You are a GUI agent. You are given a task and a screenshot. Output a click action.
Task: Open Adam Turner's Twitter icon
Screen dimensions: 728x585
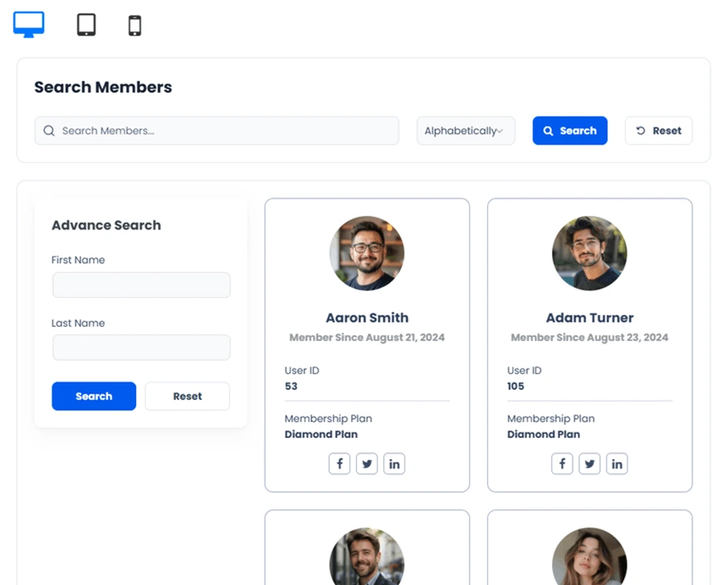click(x=589, y=464)
